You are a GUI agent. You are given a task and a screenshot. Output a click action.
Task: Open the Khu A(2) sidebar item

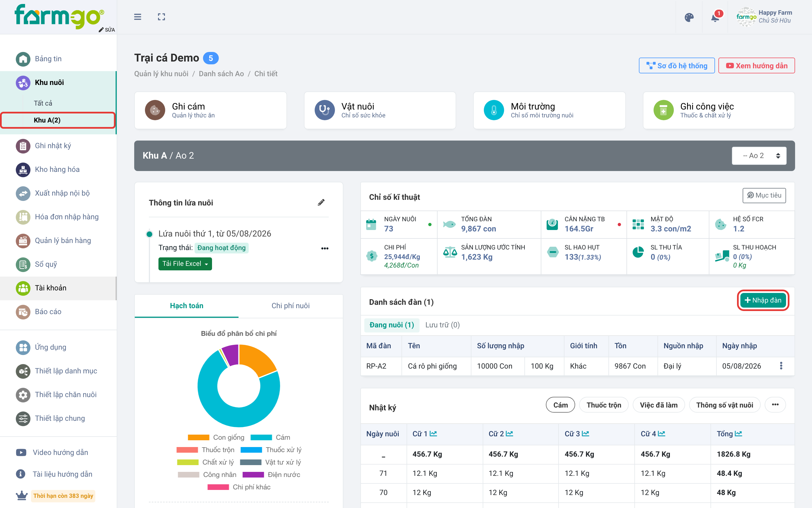[x=58, y=120]
